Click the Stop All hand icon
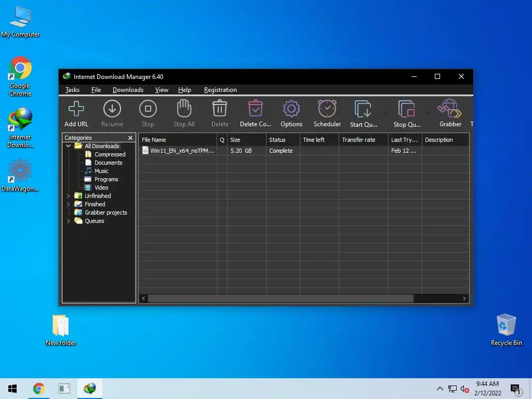This screenshot has width=532, height=399. click(x=184, y=109)
